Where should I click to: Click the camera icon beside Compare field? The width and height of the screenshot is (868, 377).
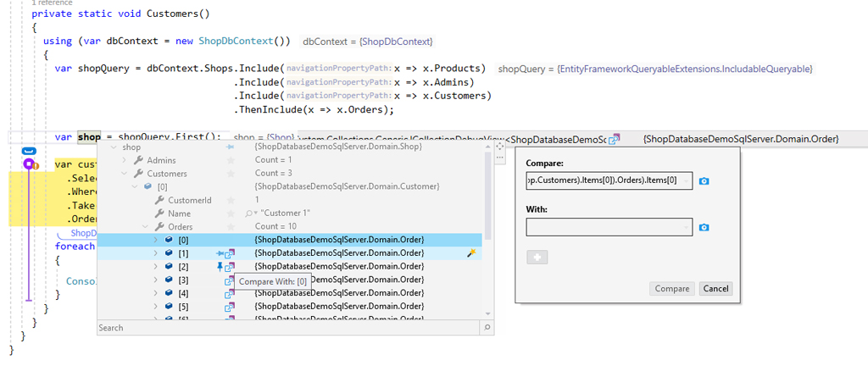(x=704, y=181)
